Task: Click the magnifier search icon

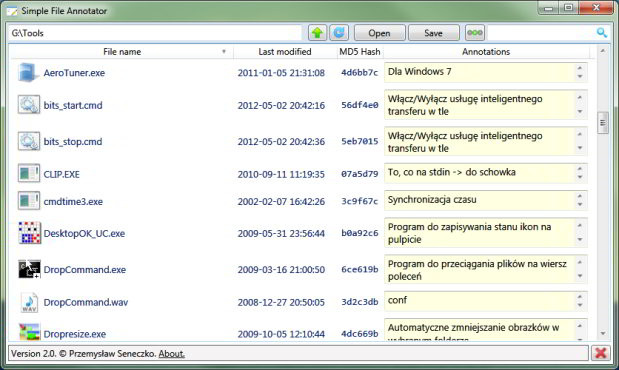Action: pyautogui.click(x=602, y=33)
